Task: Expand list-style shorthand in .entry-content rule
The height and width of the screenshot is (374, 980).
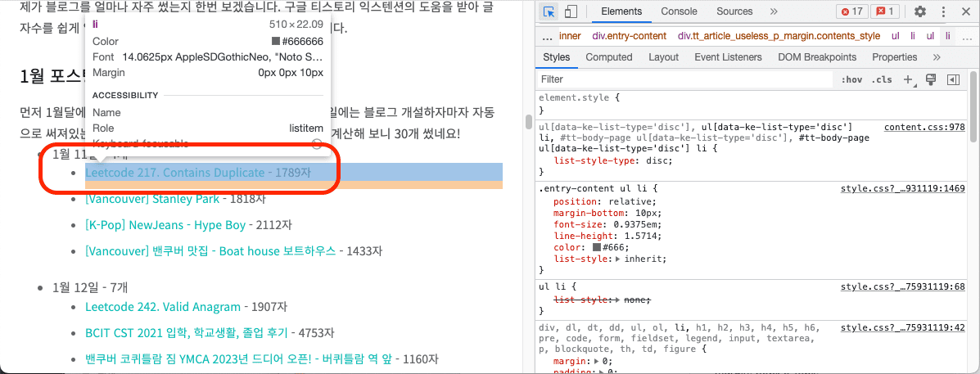Action: 618,259
